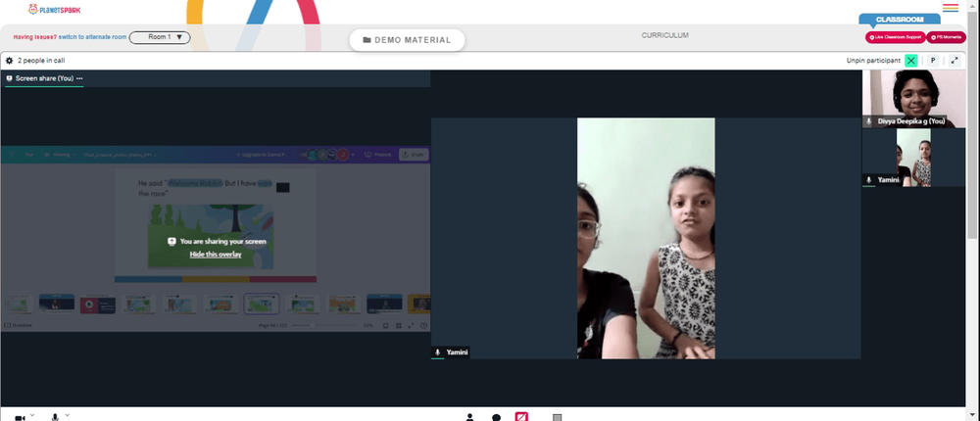Click the Divya Deepika g (You) video thumbnail
Viewport: 980px width, 421px height.
(x=914, y=99)
